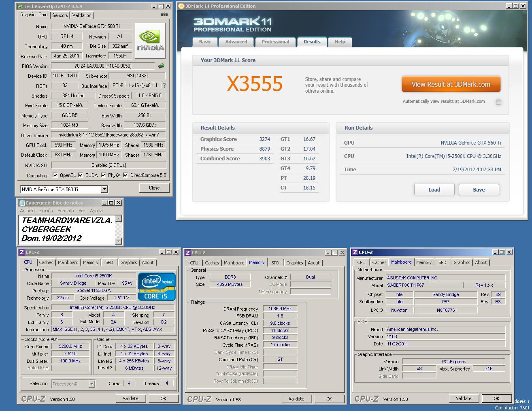532x411 pixels.
Task: Click OK in CPU-Z Memory window
Action: [x=329, y=399]
